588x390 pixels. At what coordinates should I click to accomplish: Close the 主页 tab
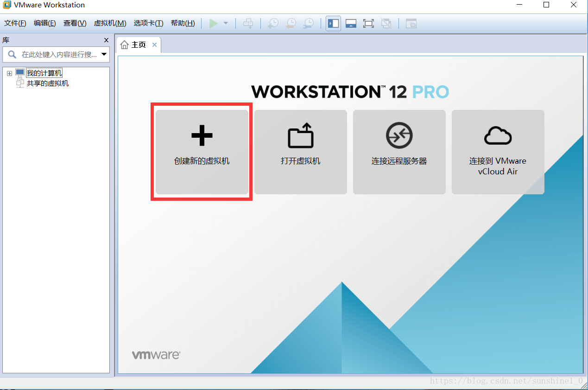click(x=154, y=45)
